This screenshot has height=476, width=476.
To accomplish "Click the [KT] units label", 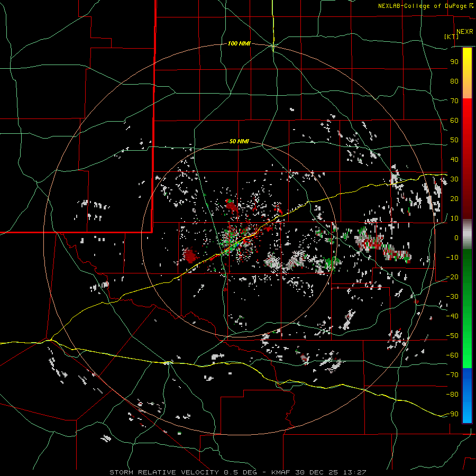I will (452, 36).
